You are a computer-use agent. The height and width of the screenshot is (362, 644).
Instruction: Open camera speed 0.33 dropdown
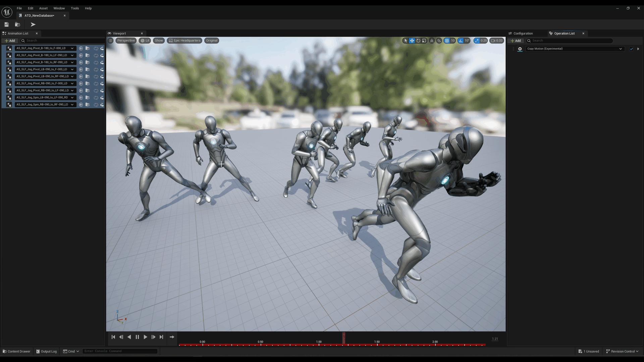tap(497, 41)
